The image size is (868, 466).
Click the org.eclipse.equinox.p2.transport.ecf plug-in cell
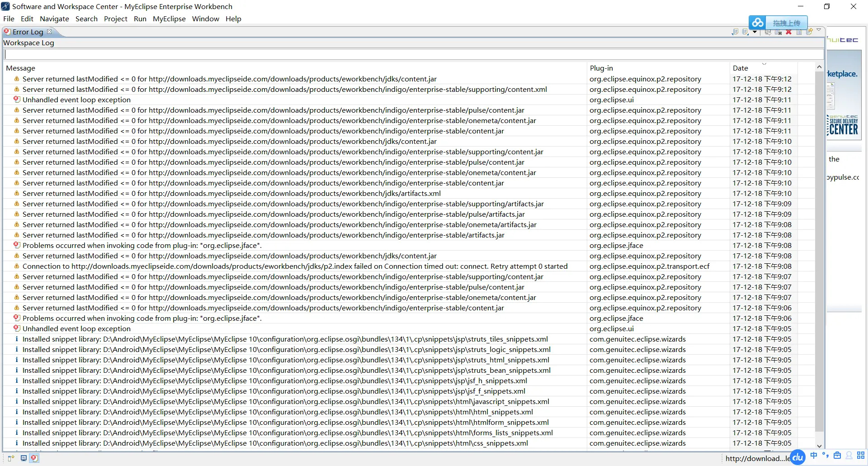[649, 266]
